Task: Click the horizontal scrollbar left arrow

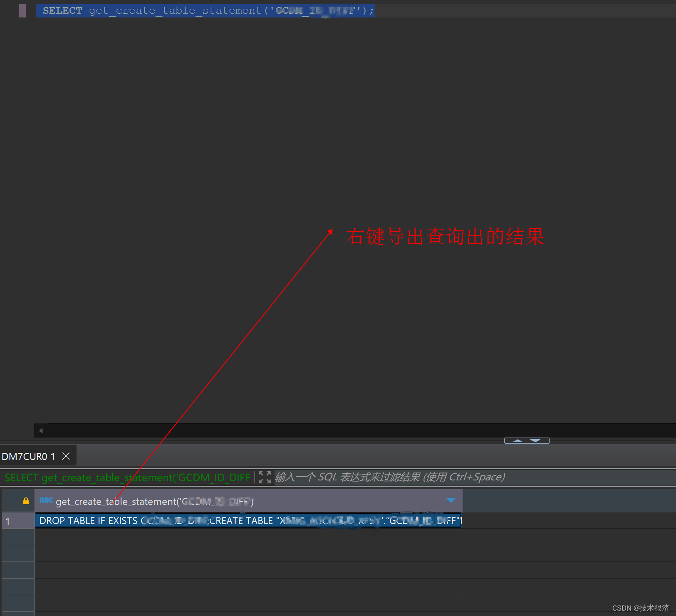Action: tap(41, 430)
